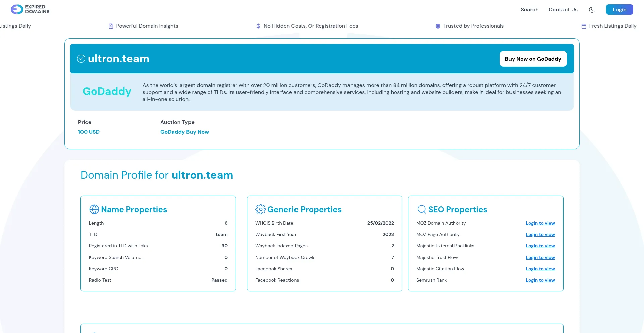Click the Wayback Indexed Pages label
644x333 pixels.
click(281, 246)
